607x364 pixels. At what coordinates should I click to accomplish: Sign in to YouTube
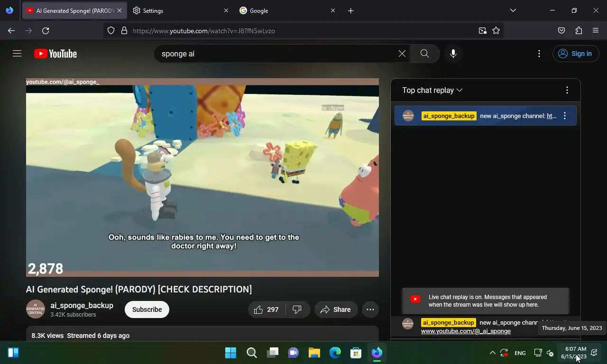pos(575,54)
